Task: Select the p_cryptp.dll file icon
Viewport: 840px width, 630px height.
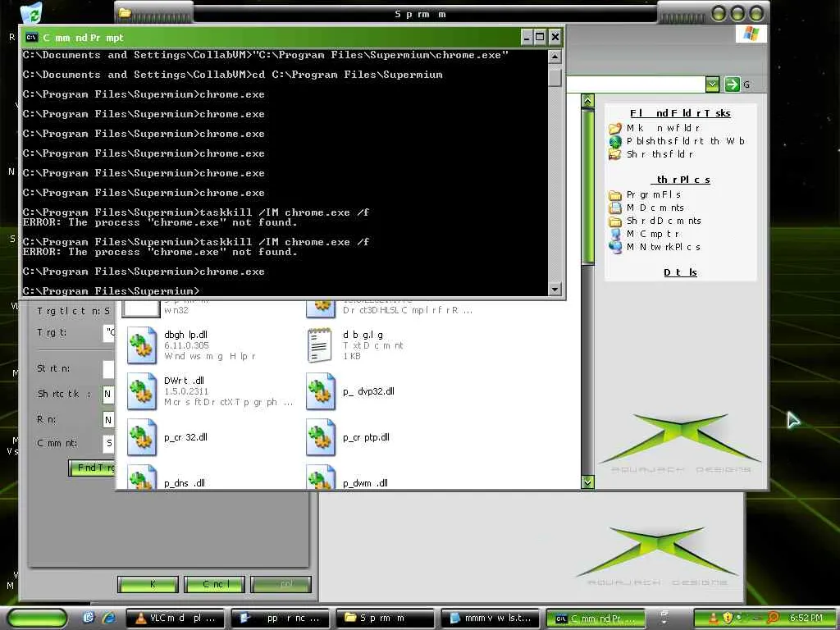Action: tap(321, 437)
